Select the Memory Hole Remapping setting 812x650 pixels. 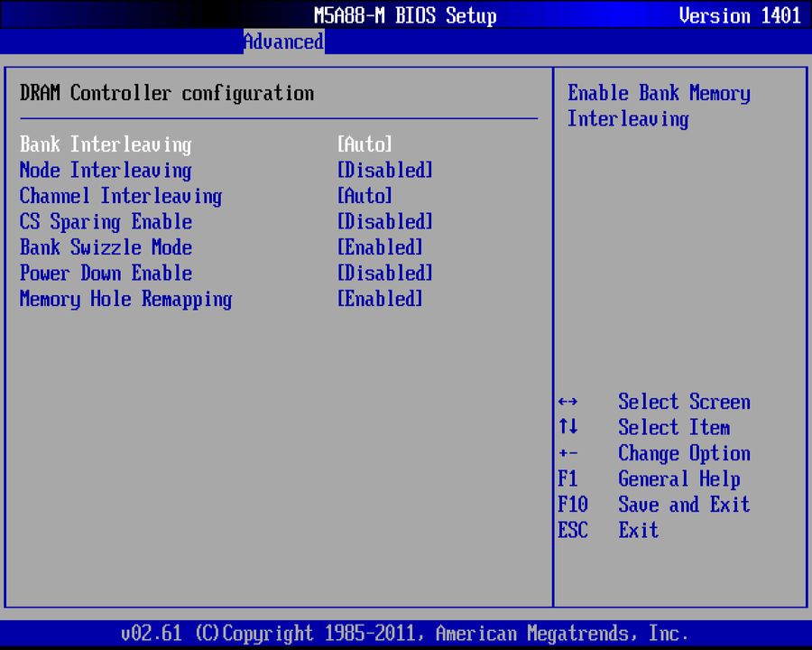coord(125,300)
